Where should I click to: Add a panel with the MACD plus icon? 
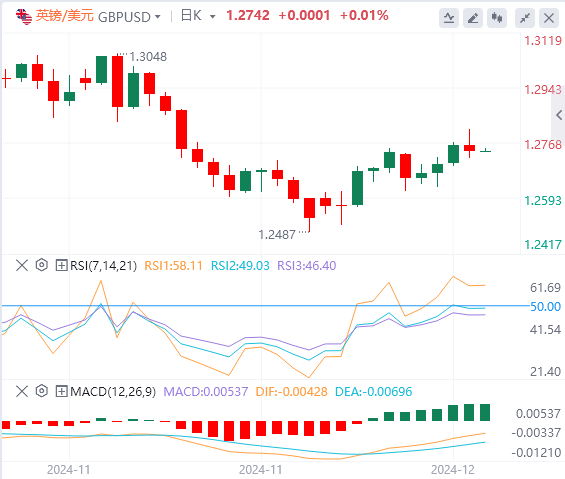click(x=61, y=391)
